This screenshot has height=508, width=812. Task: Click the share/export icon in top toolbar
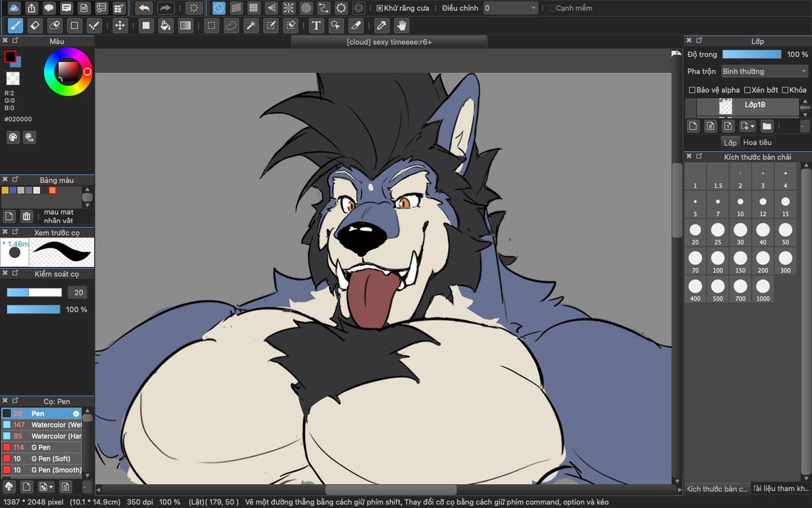point(32,8)
